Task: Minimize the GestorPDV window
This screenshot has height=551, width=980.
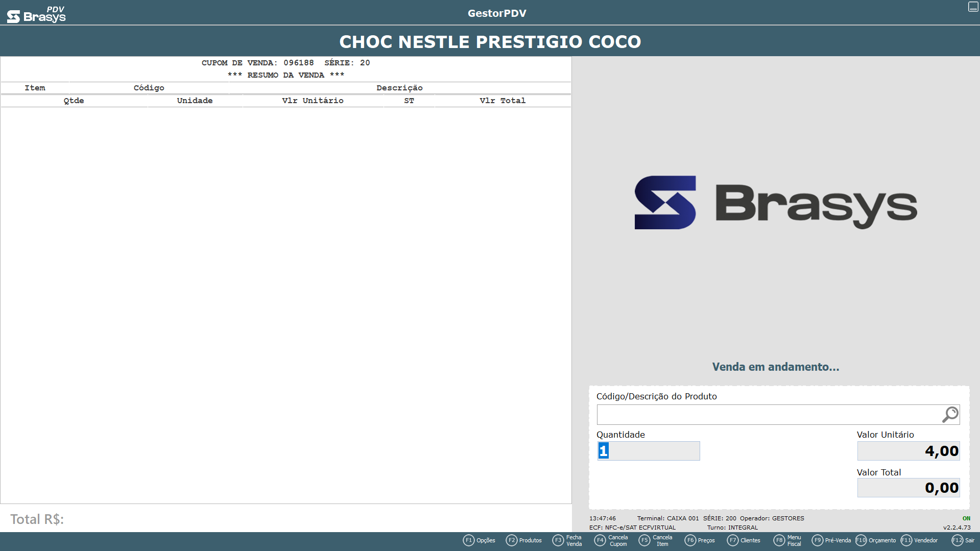Action: click(x=973, y=7)
